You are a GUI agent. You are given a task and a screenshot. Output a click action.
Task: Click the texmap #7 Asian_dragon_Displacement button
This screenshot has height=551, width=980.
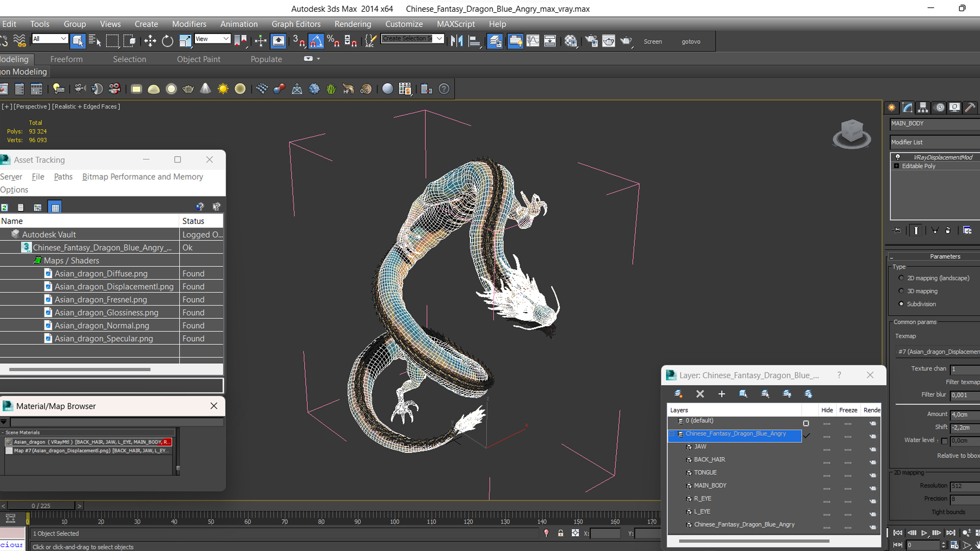938,352
